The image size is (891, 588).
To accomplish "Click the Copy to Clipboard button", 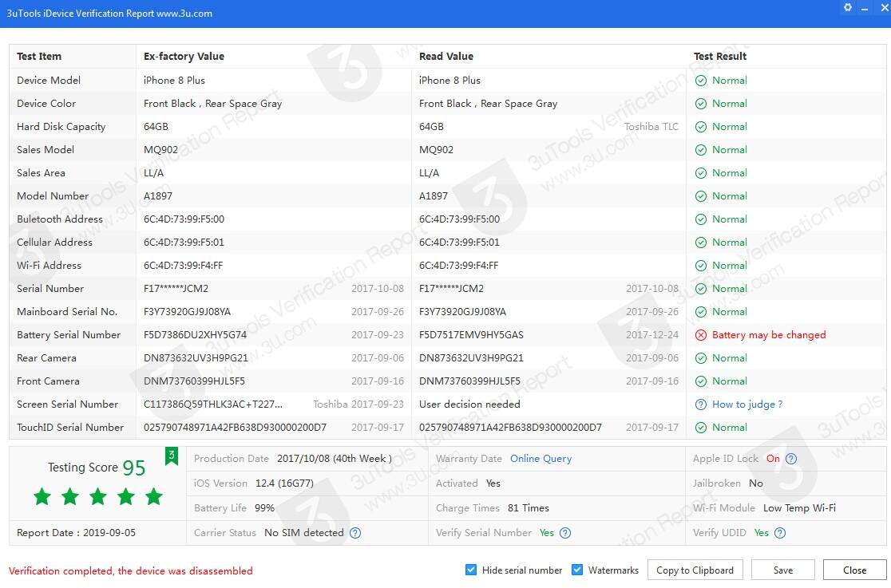I will pyautogui.click(x=695, y=570).
